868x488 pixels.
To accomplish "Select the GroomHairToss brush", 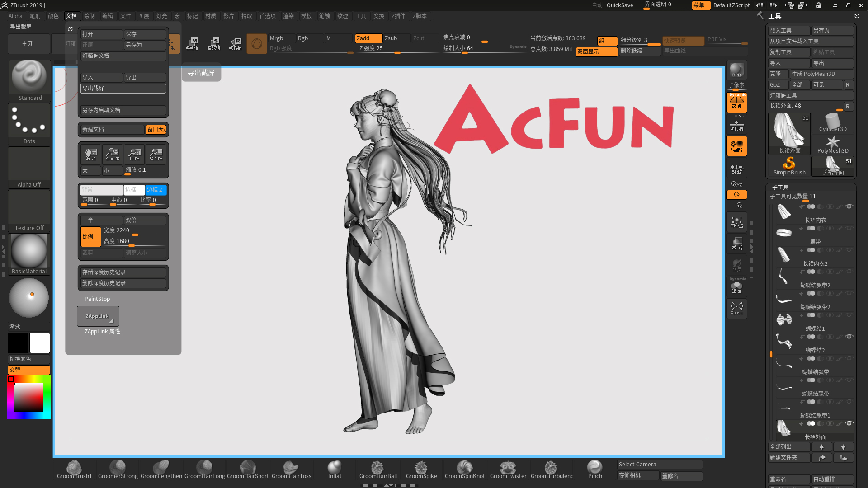I will [x=291, y=469].
